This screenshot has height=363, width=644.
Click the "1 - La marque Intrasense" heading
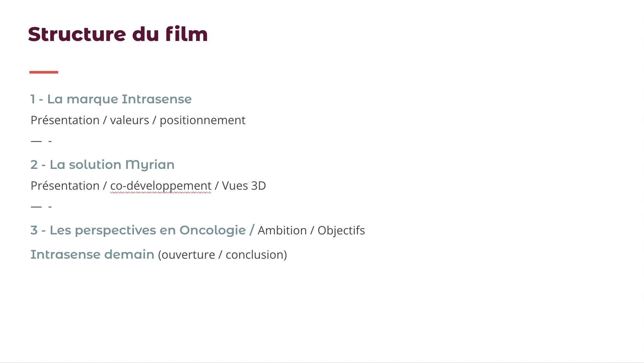[111, 100]
